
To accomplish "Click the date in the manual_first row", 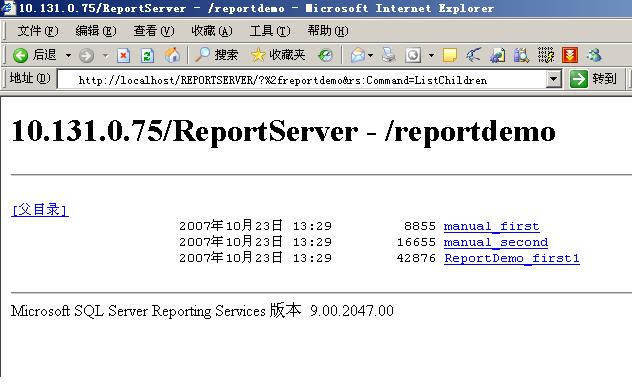I will click(231, 226).
